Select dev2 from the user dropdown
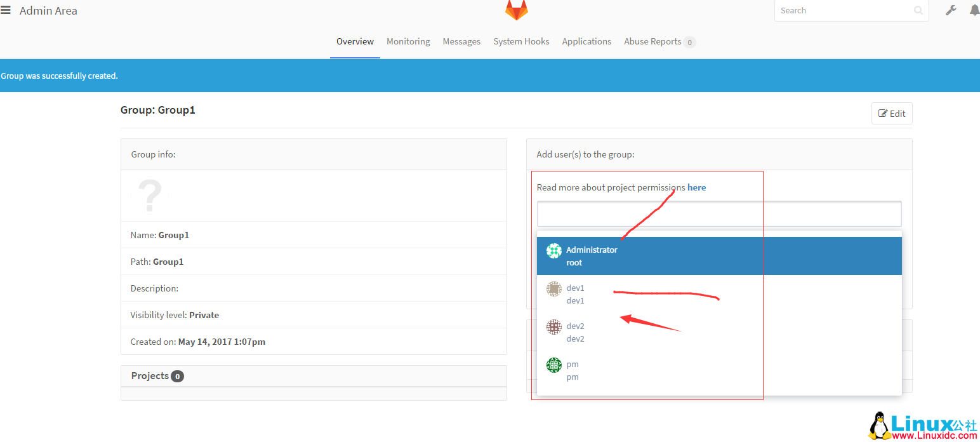This screenshot has width=980, height=442. point(719,332)
